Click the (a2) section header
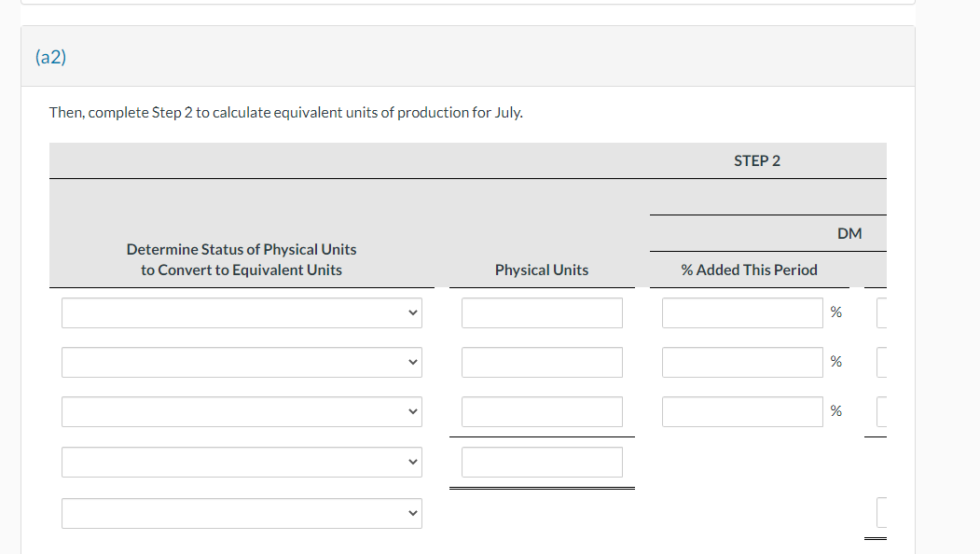 pos(48,57)
